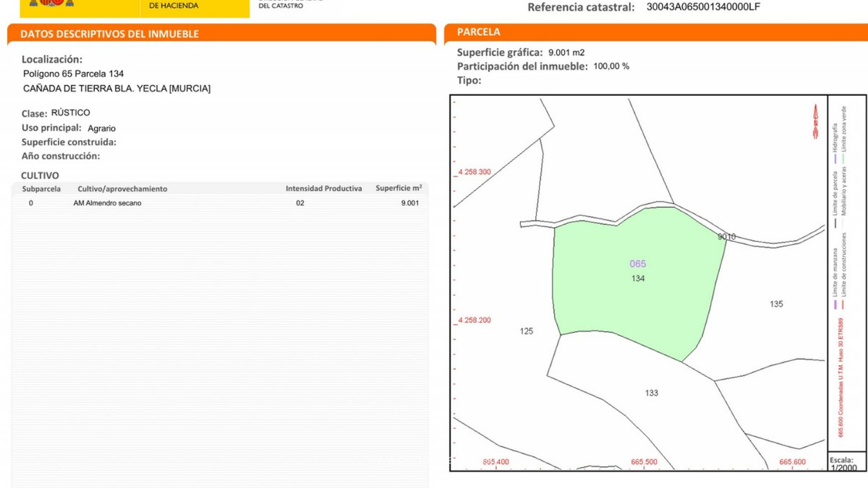The height and width of the screenshot is (488, 868).
Task: Click the 9010 road label on map
Action: coord(726,236)
